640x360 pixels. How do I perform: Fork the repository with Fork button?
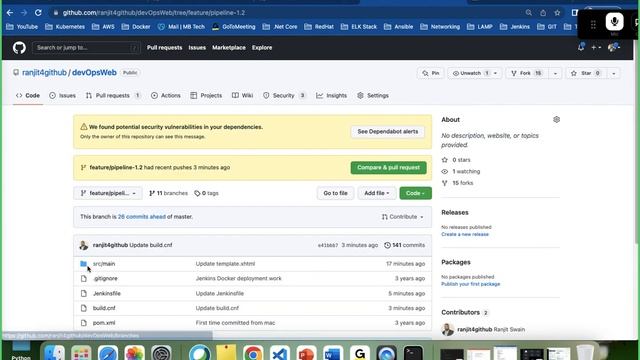point(526,73)
